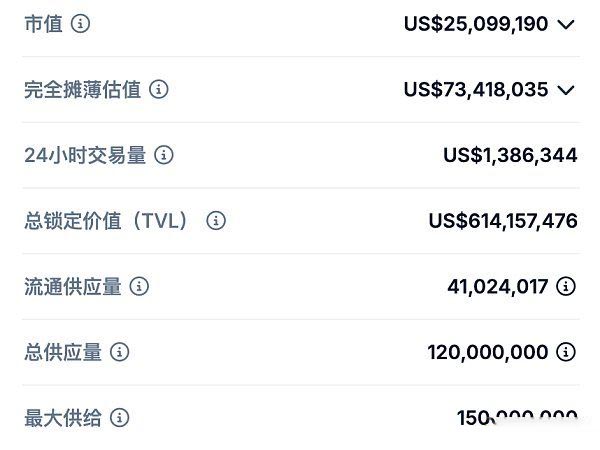This screenshot has height=450, width=600.
Task: Select the US$614,157,476 TVL value
Action: (x=503, y=221)
